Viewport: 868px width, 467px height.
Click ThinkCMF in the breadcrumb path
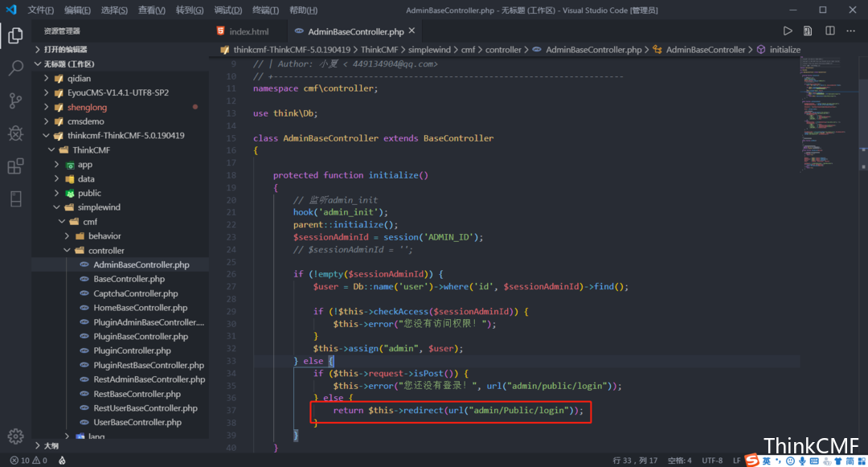[x=379, y=50]
